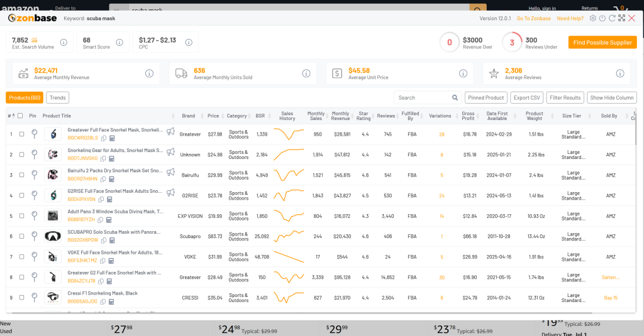This screenshot has height=336, width=644.
Task: Show info for Average Reviews
Action: tap(619, 73)
